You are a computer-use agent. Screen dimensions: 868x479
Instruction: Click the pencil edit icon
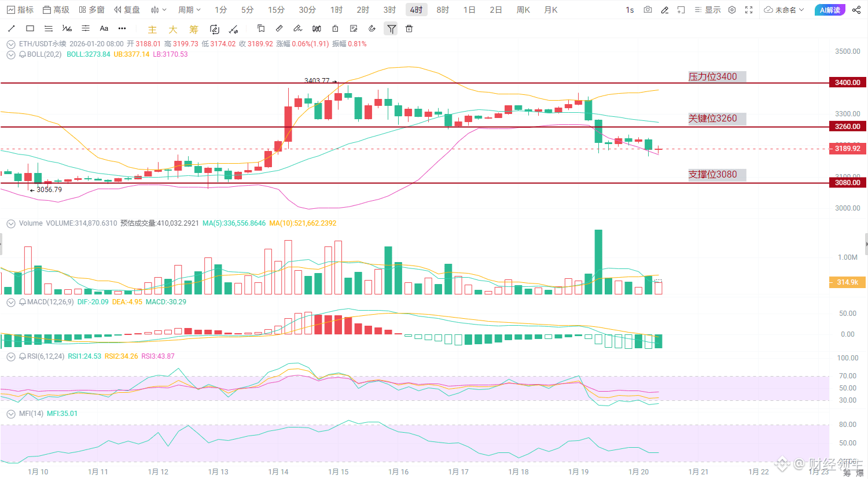(x=665, y=10)
